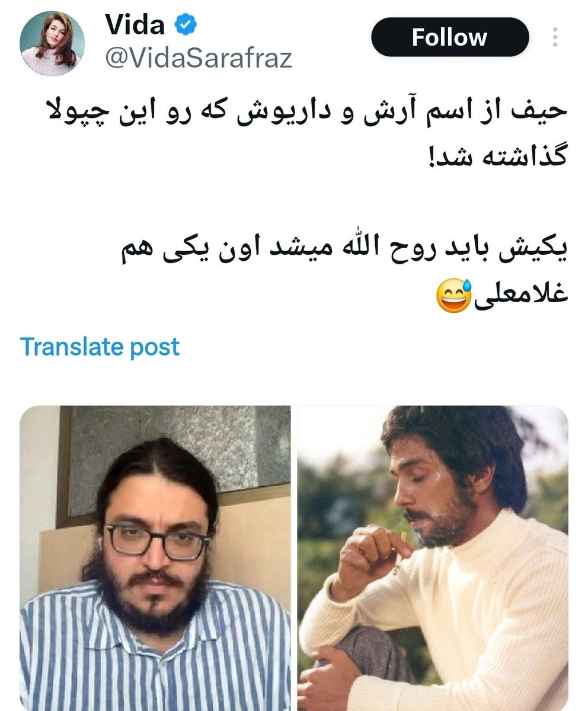Click the display name Vida
Screen dimensions: 588x711
(135, 25)
